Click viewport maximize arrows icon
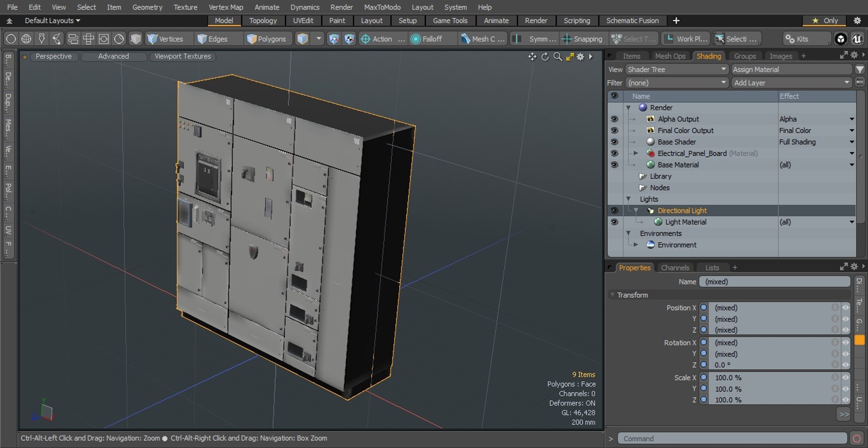This screenshot has height=448, width=868. coord(570,57)
